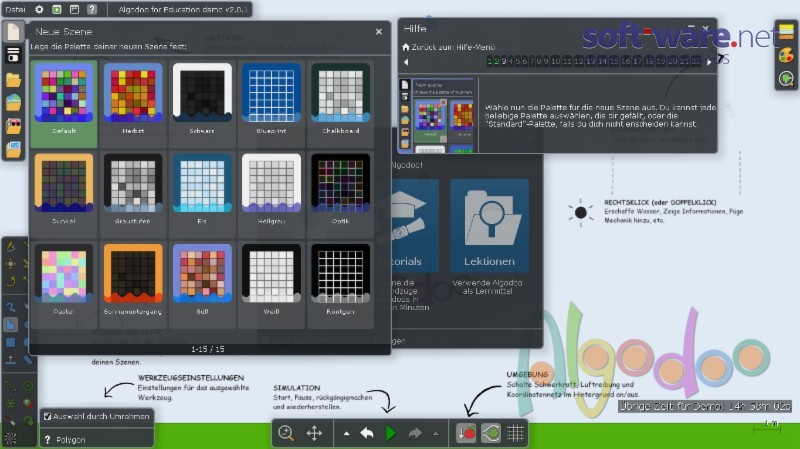Expand the small arrow beside redo
800x449 pixels.
[x=436, y=434]
